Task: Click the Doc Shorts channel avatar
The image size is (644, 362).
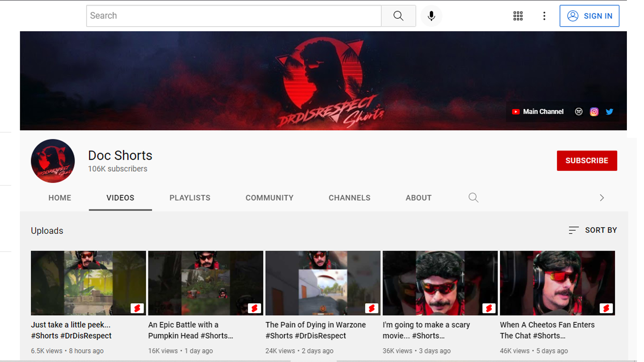Action: tap(53, 161)
